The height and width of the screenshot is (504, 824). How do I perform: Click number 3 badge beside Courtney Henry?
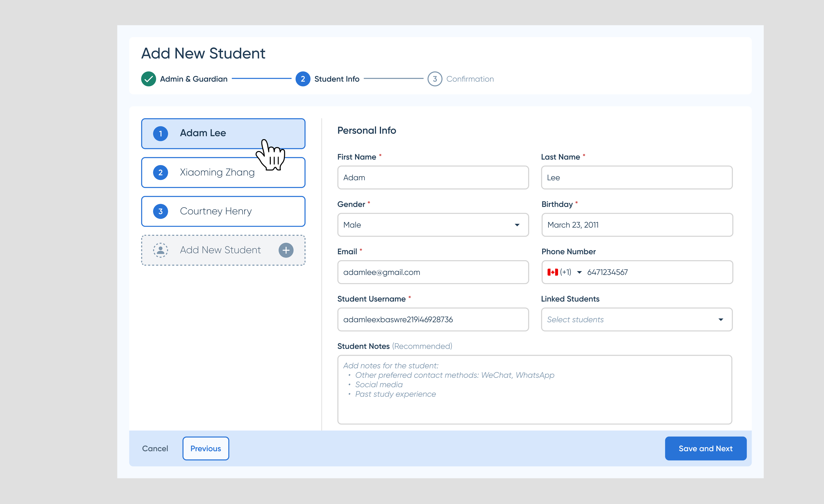161,211
